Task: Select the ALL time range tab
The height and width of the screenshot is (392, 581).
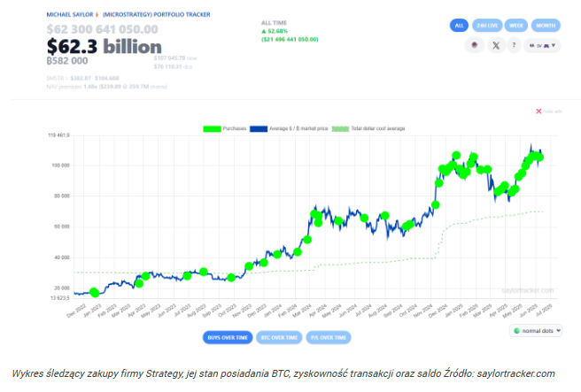Action: 459,26
